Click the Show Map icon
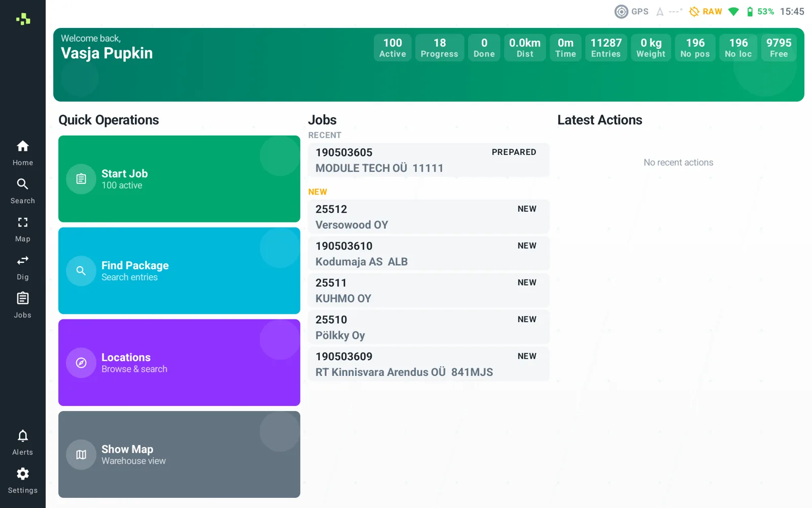Image resolution: width=812 pixels, height=508 pixels. 81,455
